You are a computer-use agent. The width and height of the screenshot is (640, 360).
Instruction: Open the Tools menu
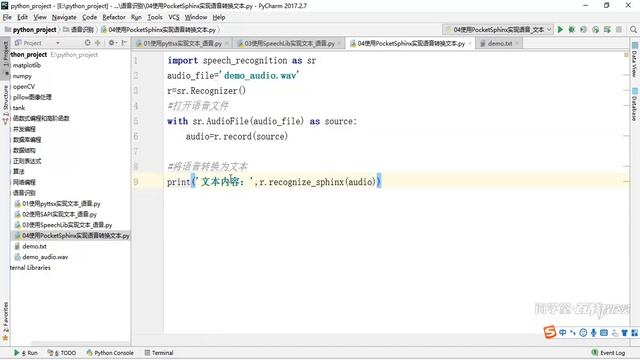[155, 17]
